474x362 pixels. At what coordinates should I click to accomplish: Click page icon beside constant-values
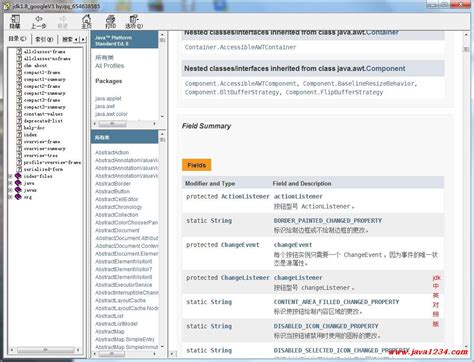19,114
